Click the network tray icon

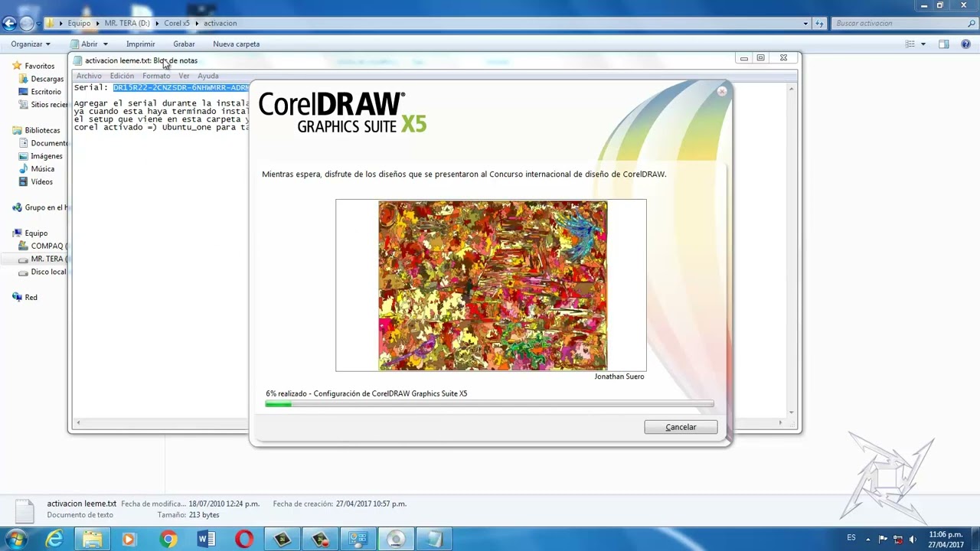click(898, 539)
